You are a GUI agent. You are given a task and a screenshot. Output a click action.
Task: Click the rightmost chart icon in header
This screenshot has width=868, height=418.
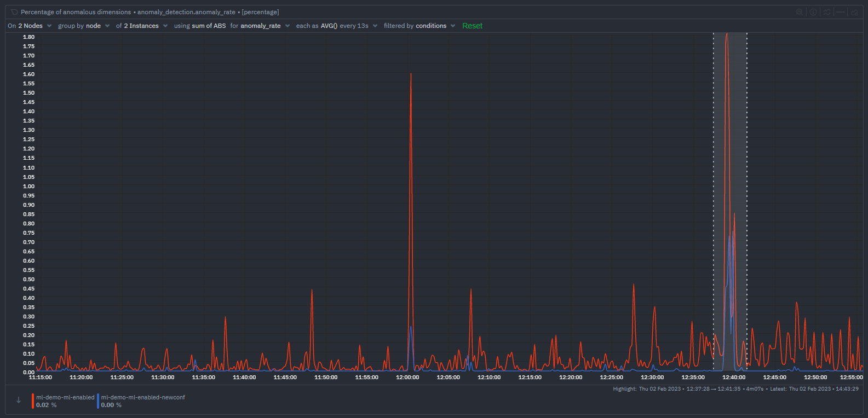click(x=854, y=12)
